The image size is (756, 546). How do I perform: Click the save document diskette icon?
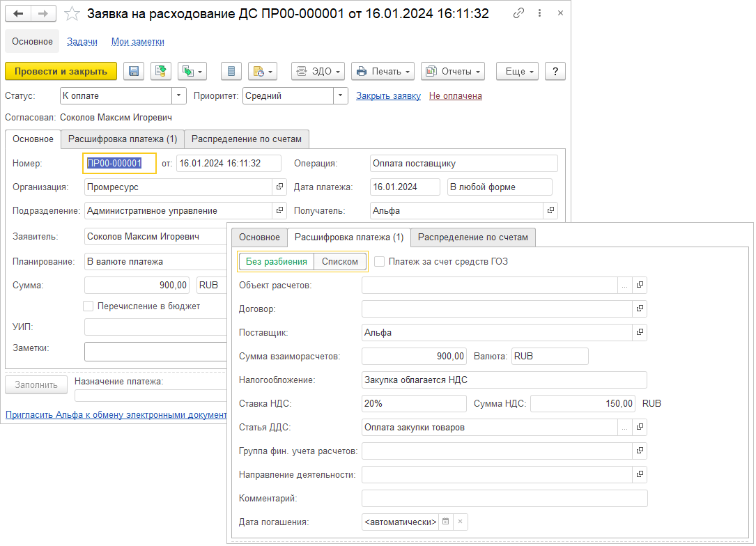[x=134, y=71]
